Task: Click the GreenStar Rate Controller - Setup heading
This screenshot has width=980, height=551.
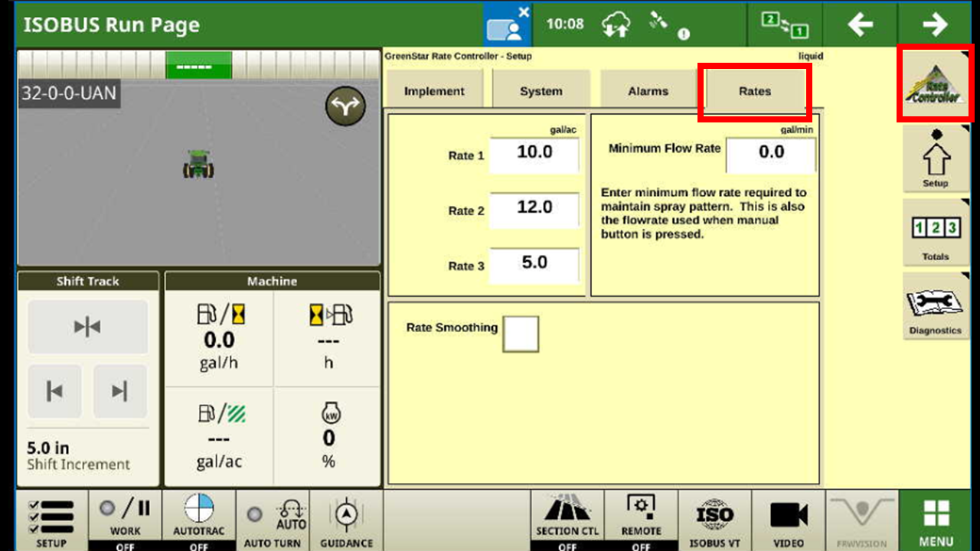Action: click(x=458, y=56)
